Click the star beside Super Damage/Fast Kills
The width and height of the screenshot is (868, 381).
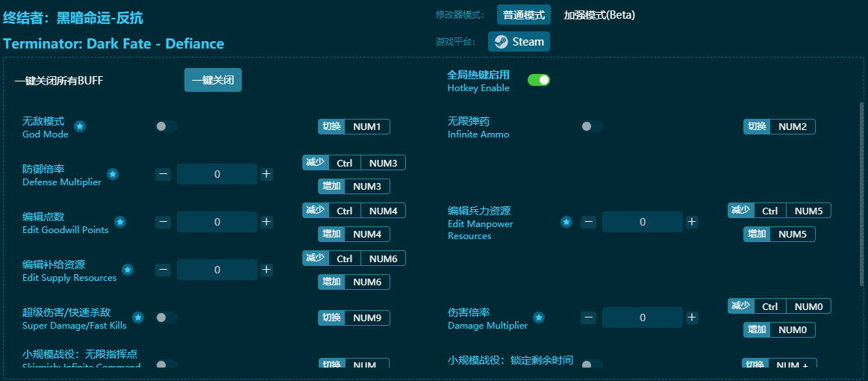pyautogui.click(x=137, y=317)
